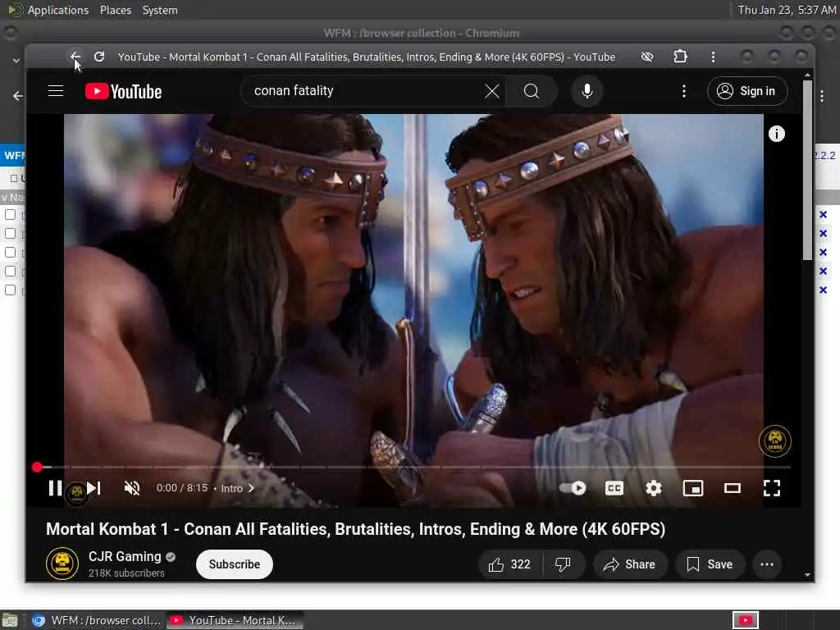Screen dimensions: 840x630
Task: Reload the YouTube page
Action: pos(99,57)
